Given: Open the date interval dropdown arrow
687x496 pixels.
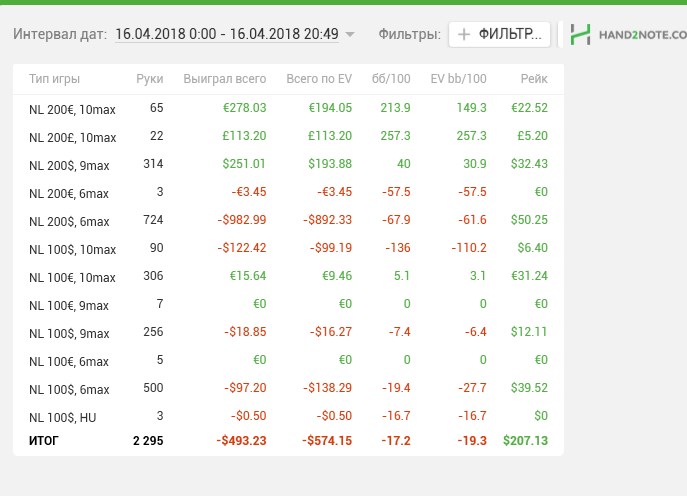Looking at the screenshot, I should (x=349, y=35).
